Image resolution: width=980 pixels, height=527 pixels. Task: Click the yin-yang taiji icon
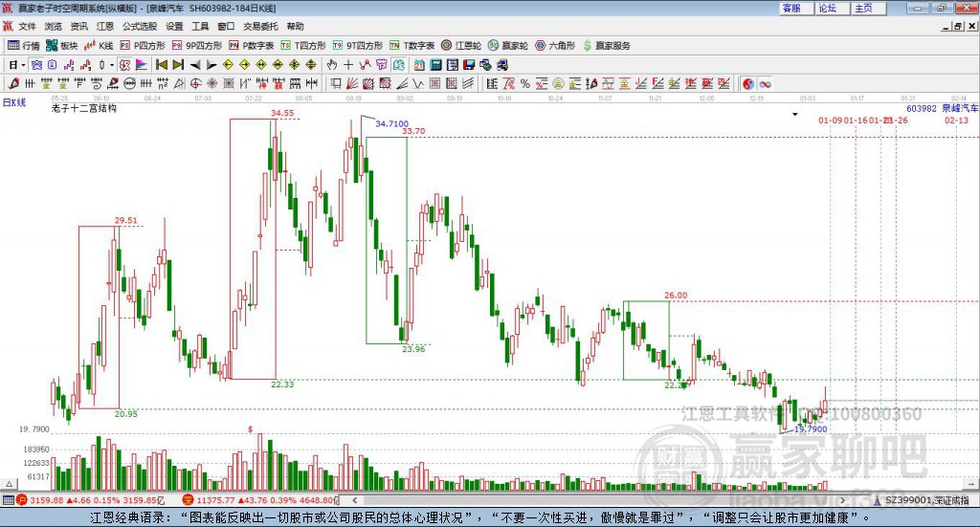[x=748, y=83]
